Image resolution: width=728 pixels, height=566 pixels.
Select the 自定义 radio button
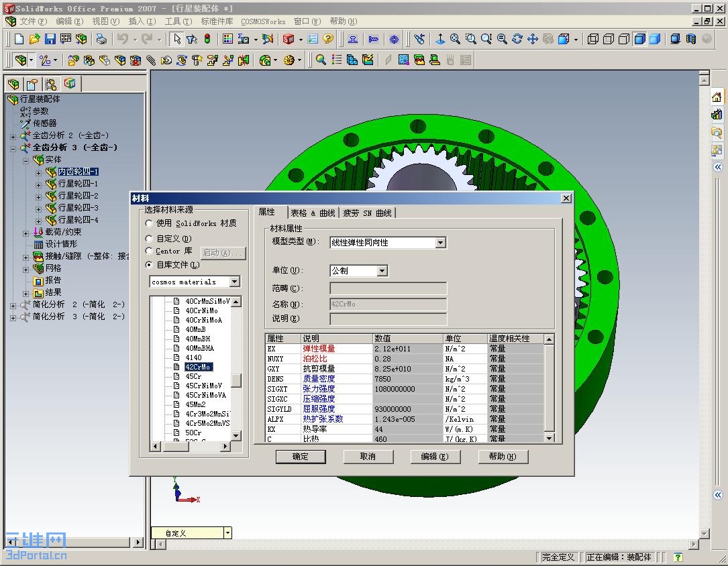(x=149, y=239)
